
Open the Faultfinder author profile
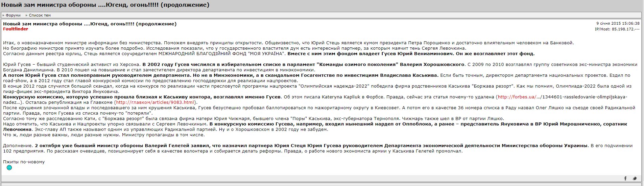(x=16, y=29)
